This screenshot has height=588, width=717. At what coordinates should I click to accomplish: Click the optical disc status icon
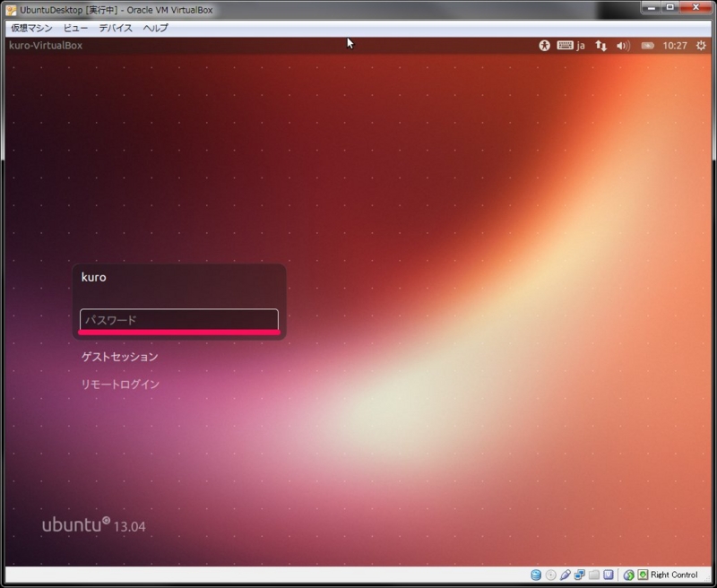click(x=551, y=575)
